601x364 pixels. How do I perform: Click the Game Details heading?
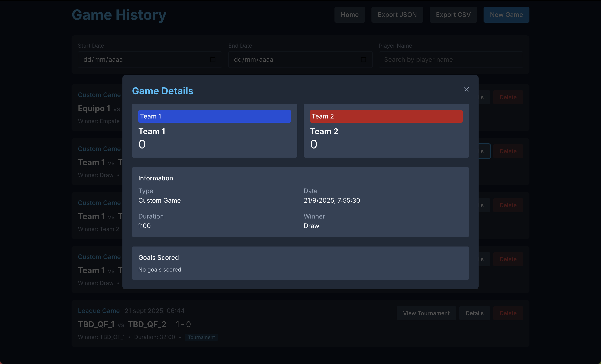click(x=162, y=91)
